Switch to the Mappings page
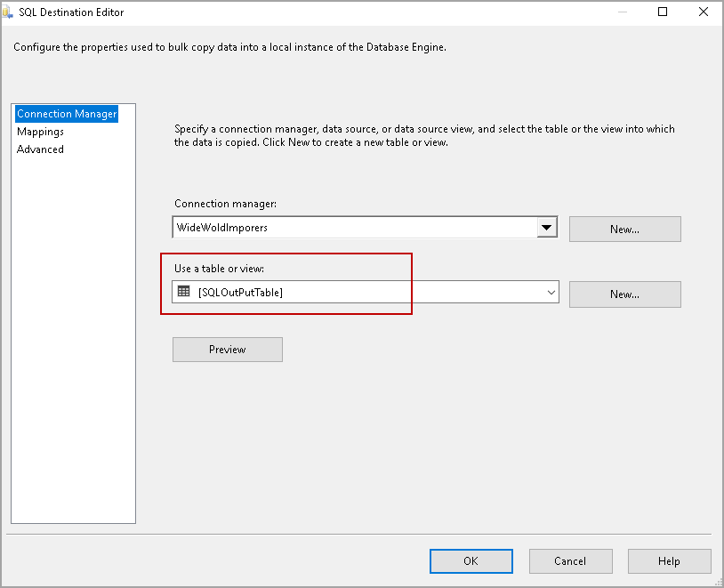Viewport: 724px width, 588px height. click(40, 132)
